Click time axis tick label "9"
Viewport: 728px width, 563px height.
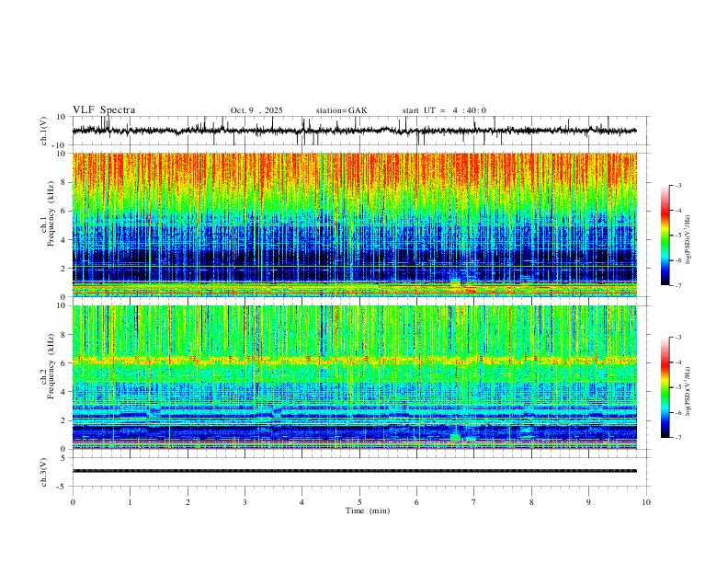[x=588, y=502]
